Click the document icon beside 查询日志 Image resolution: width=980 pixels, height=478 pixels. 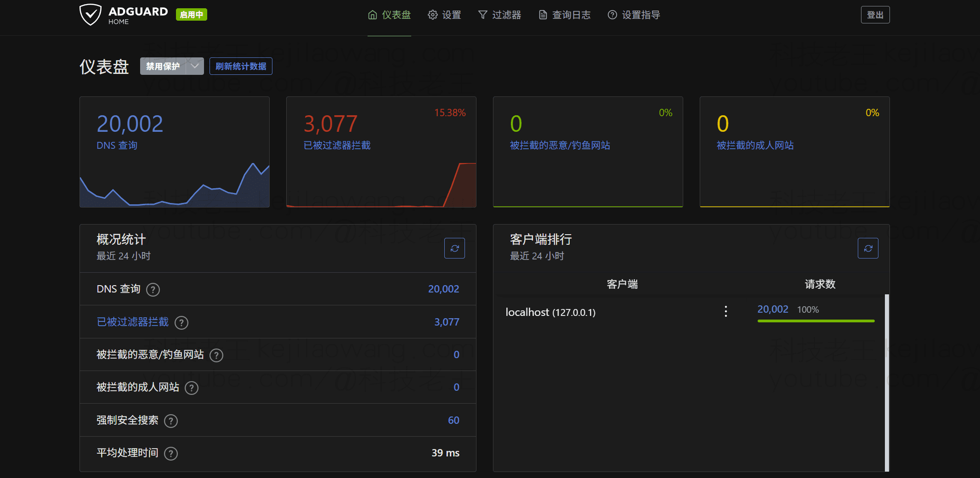click(x=543, y=15)
